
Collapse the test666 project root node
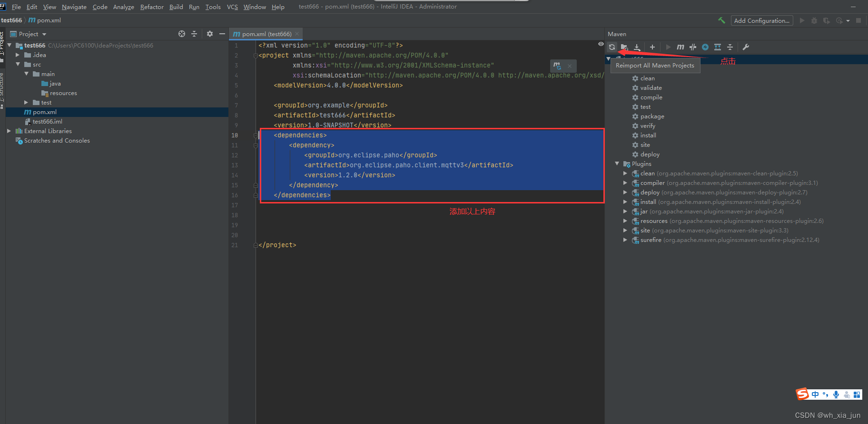(x=10, y=45)
